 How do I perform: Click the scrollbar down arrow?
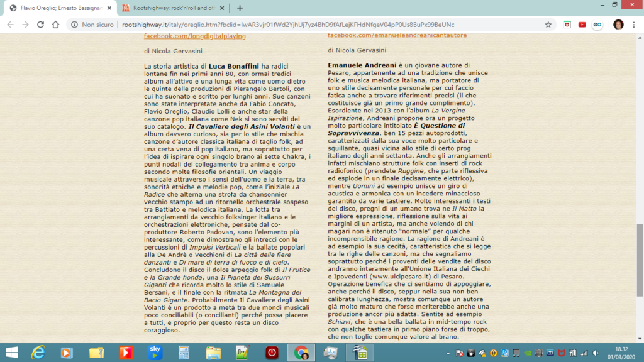tap(640, 339)
